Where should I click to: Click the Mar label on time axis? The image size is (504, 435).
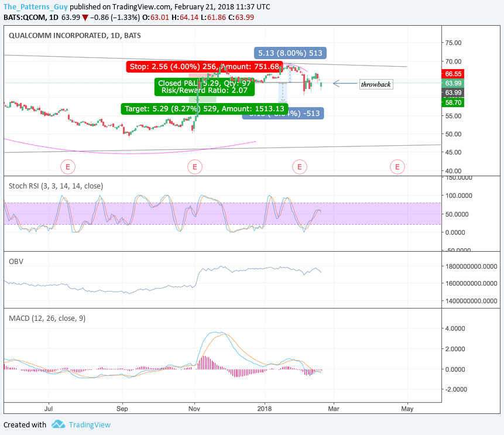click(334, 409)
